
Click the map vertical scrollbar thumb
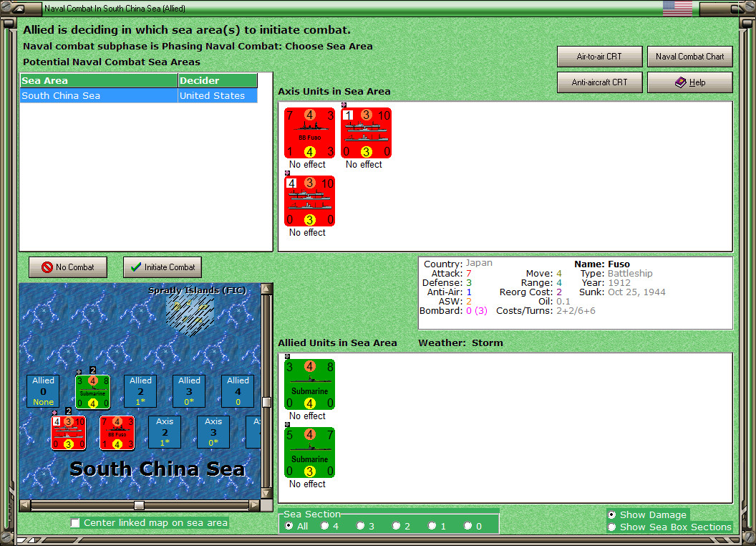[x=266, y=402]
